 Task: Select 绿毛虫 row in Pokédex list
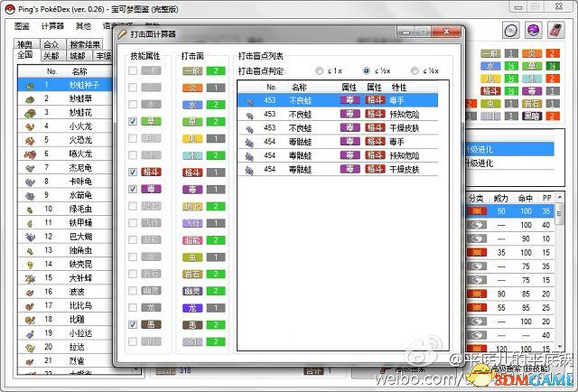click(x=66, y=209)
